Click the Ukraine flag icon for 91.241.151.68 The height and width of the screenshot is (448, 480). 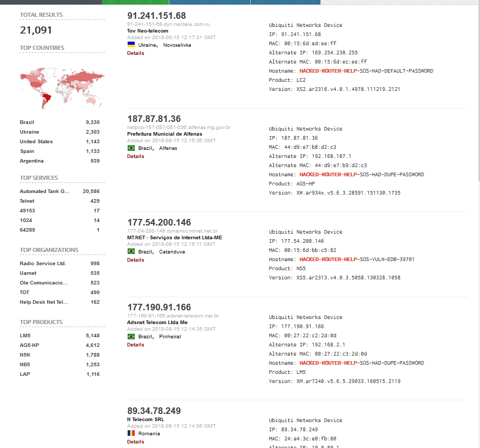[x=131, y=45]
